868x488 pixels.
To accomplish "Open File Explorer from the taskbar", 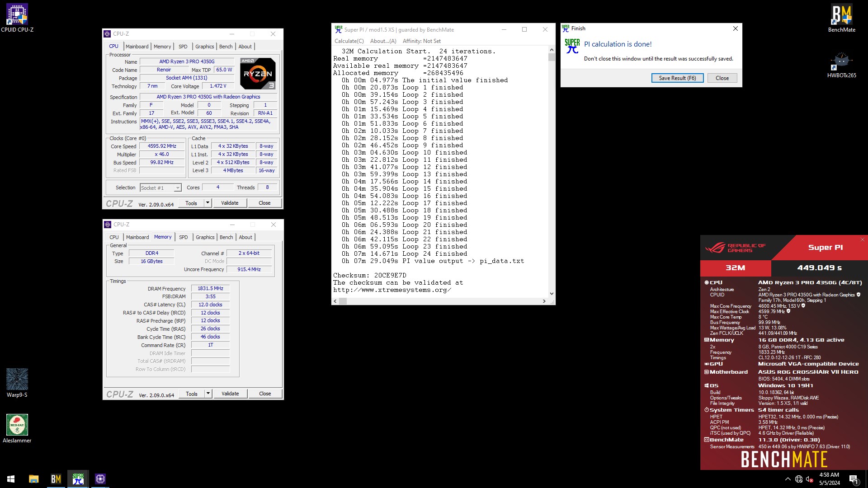I will (x=34, y=479).
